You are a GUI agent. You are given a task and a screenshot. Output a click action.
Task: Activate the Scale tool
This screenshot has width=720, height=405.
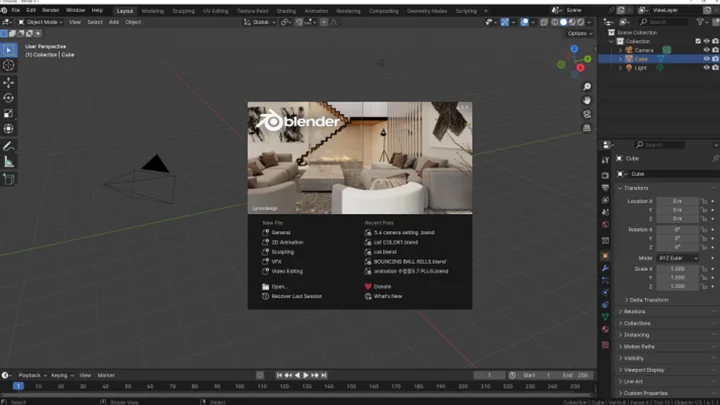[x=8, y=113]
